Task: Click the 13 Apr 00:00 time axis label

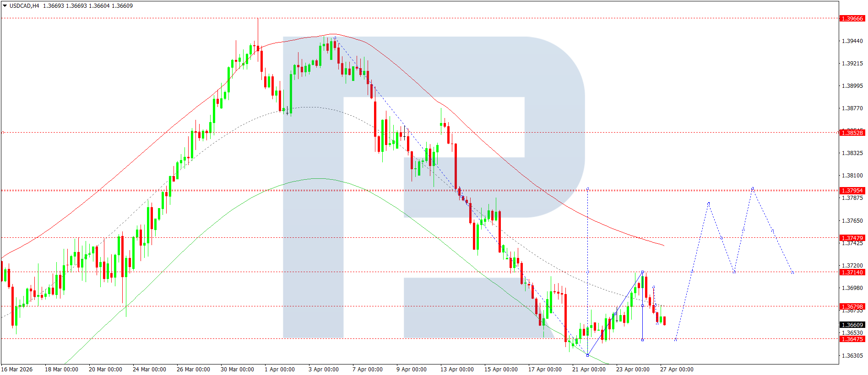Action: (x=457, y=370)
